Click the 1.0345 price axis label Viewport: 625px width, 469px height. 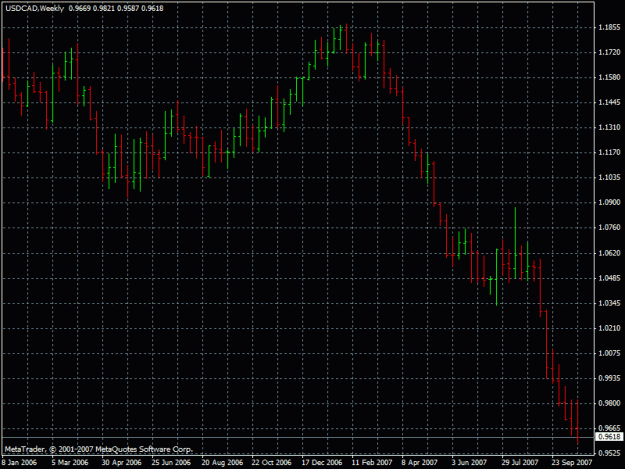point(609,303)
